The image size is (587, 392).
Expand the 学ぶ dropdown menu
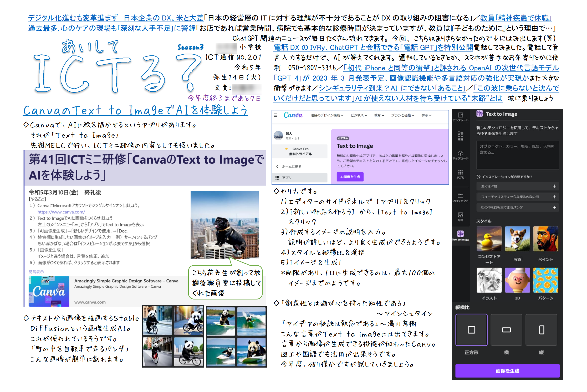tap(426, 115)
